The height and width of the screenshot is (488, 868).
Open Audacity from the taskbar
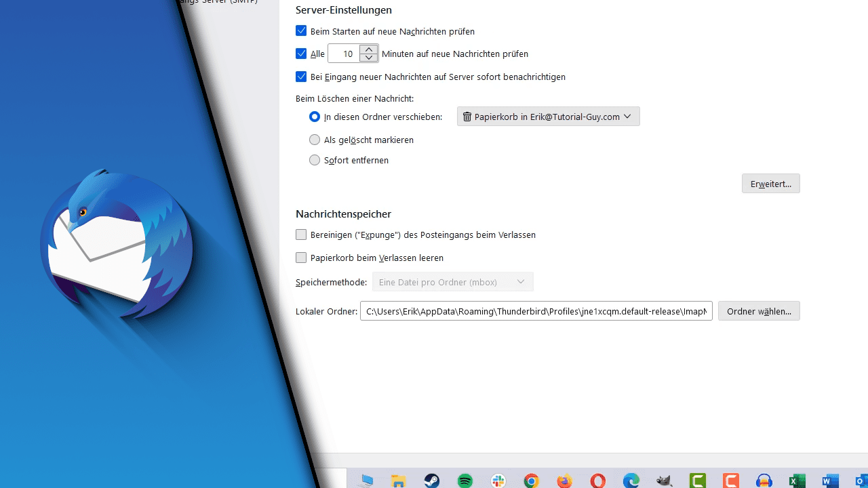[764, 481]
